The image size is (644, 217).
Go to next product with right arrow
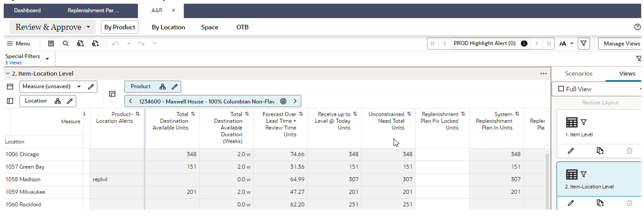pyautogui.click(x=295, y=101)
